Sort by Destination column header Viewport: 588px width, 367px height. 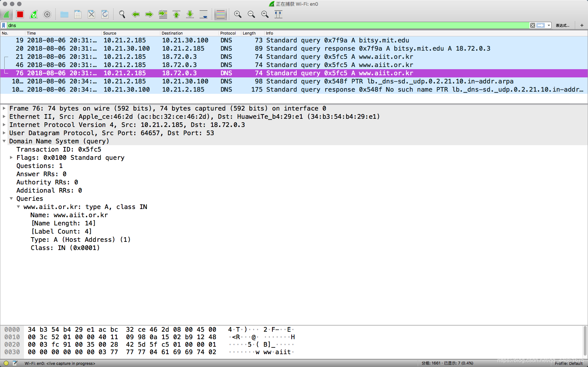pos(190,33)
